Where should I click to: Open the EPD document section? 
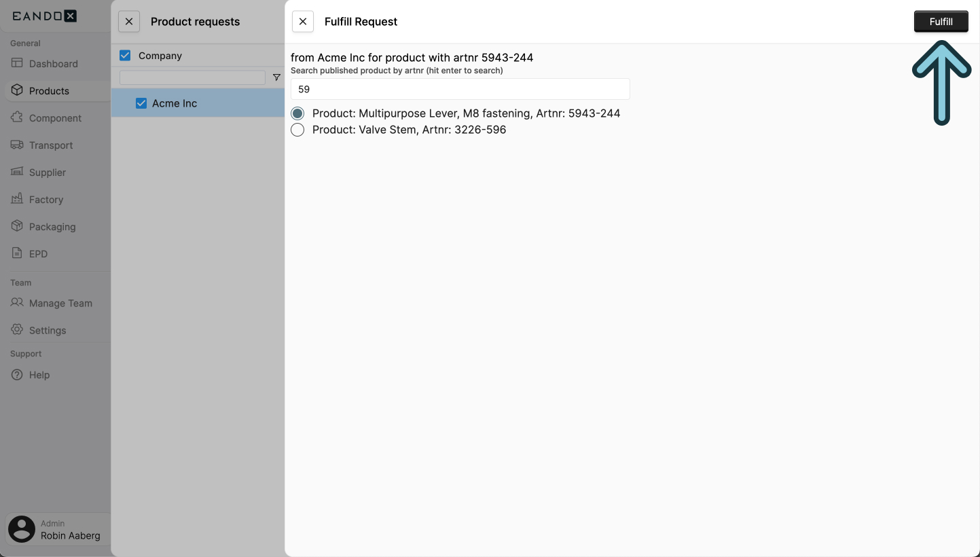(39, 253)
